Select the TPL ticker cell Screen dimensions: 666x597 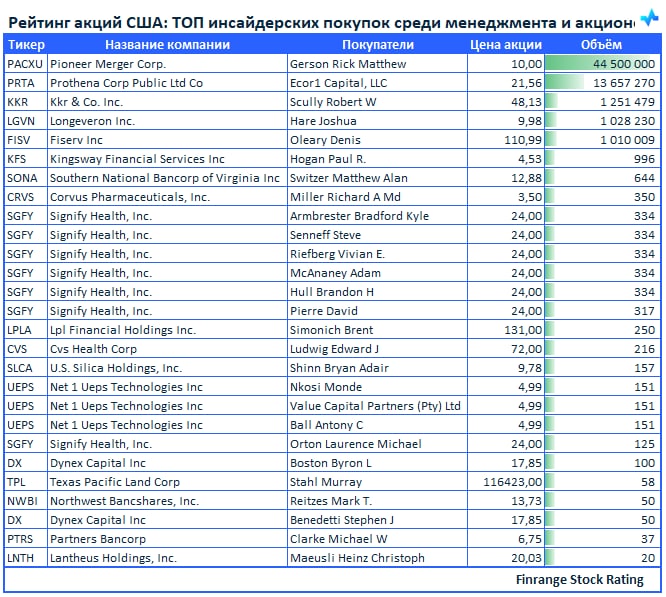(25, 482)
